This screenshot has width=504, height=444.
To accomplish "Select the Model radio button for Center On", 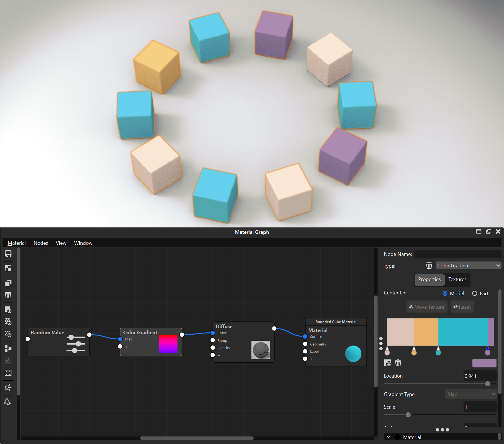I will (445, 293).
